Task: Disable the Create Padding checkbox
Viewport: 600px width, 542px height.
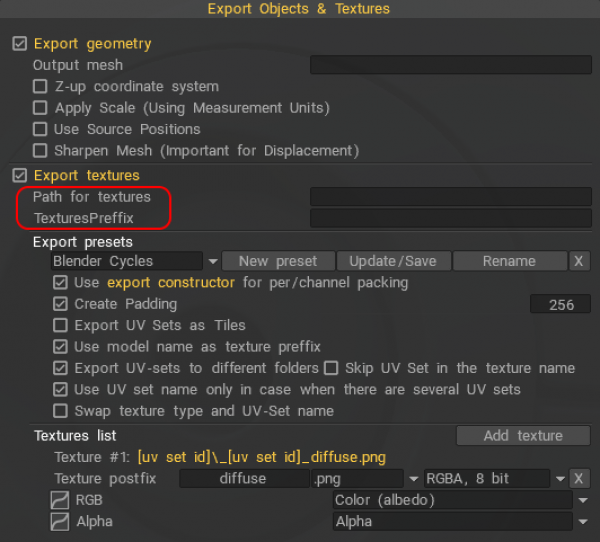Action: pyautogui.click(x=60, y=304)
